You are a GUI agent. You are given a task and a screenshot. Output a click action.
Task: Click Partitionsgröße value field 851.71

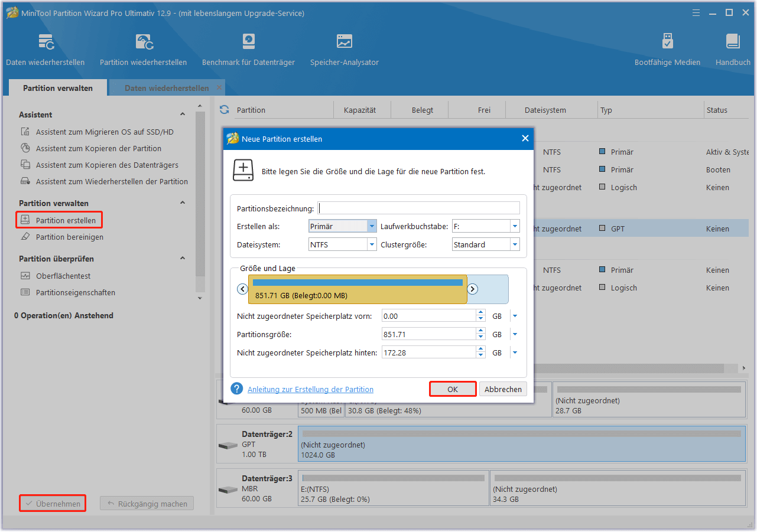click(429, 335)
